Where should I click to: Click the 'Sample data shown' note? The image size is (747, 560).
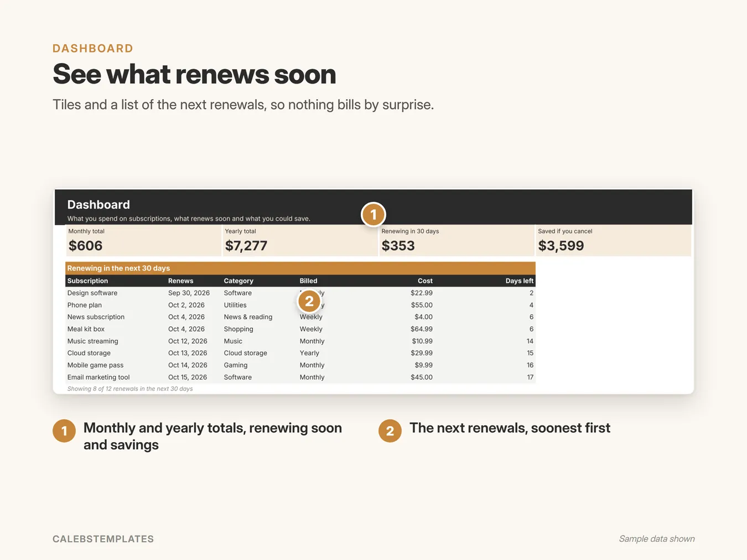(657, 539)
